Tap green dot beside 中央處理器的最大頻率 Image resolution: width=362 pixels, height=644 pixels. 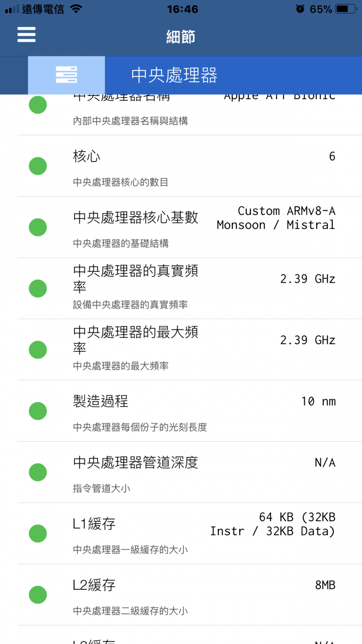[x=38, y=350]
